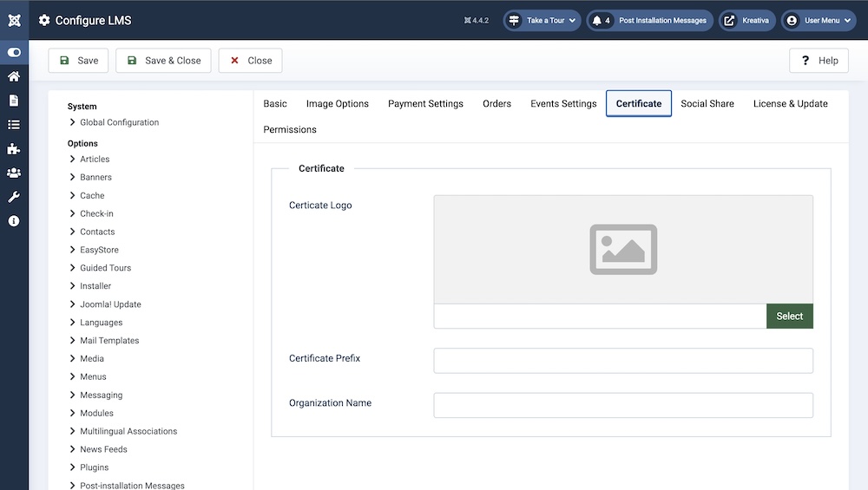
Task: Click the certificate logo image placeholder
Action: tap(623, 250)
